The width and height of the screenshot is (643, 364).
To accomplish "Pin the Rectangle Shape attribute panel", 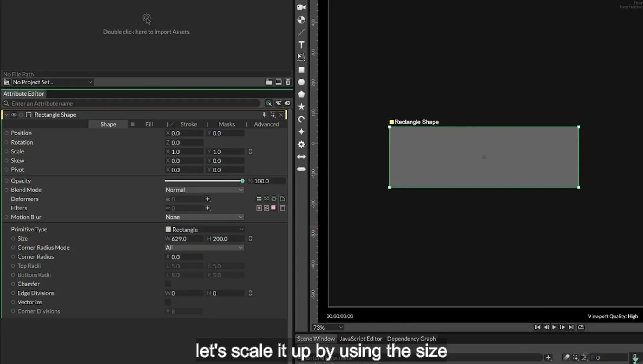I will (x=264, y=115).
